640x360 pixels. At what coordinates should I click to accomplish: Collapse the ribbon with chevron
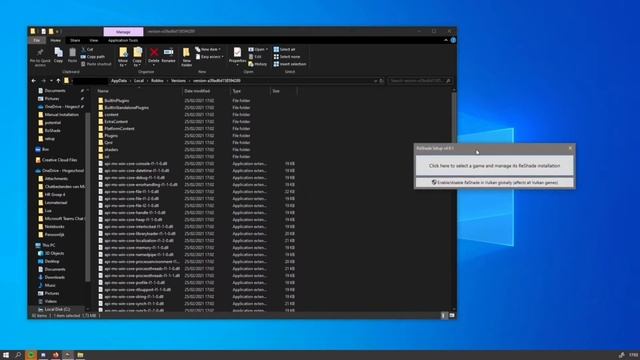point(446,40)
